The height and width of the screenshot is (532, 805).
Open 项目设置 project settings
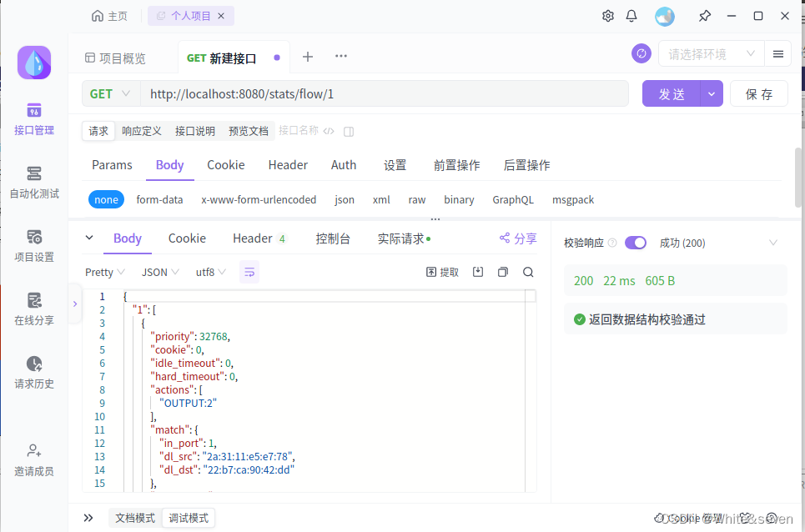(33, 245)
